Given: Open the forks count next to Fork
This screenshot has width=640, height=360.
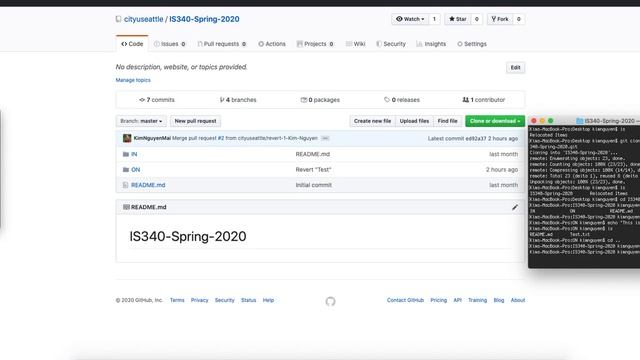Looking at the screenshot, I should coord(519,19).
